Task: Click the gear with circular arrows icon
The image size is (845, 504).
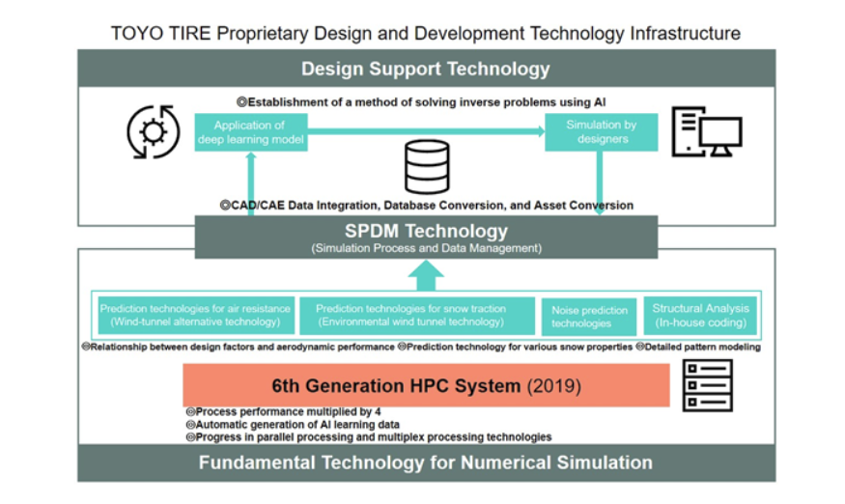Action: [x=153, y=132]
